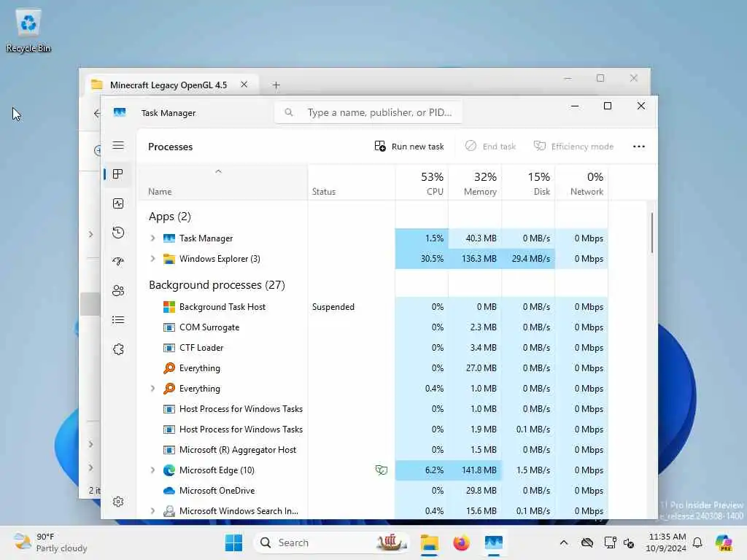Screen dimensions: 747x560
Task: Expand the Microsoft Edge (10) process group
Action: [x=152, y=470]
